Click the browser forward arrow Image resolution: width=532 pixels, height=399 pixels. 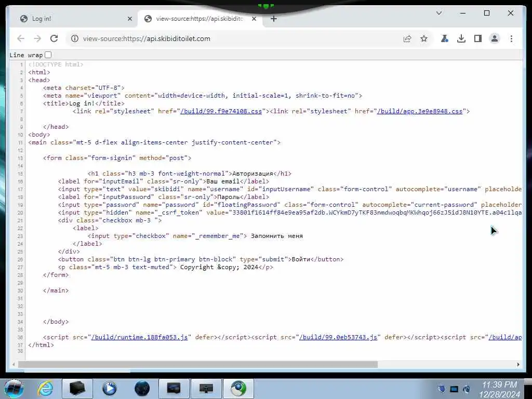(37, 38)
